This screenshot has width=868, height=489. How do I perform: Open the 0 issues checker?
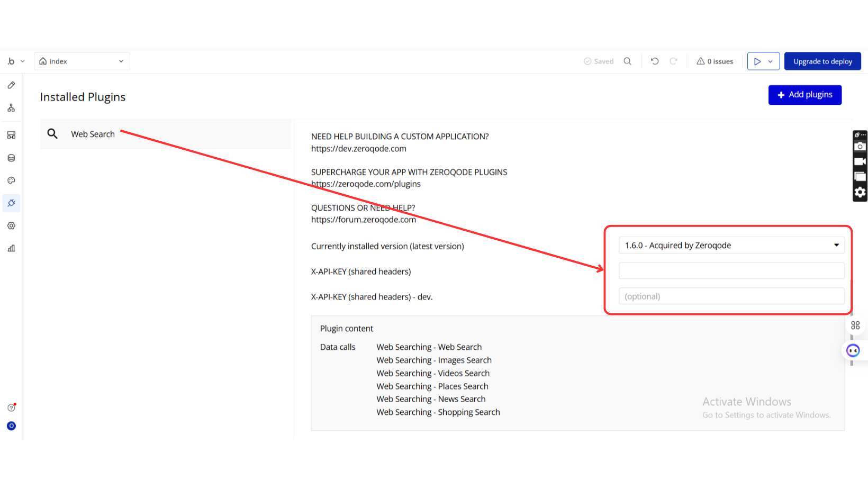(715, 61)
